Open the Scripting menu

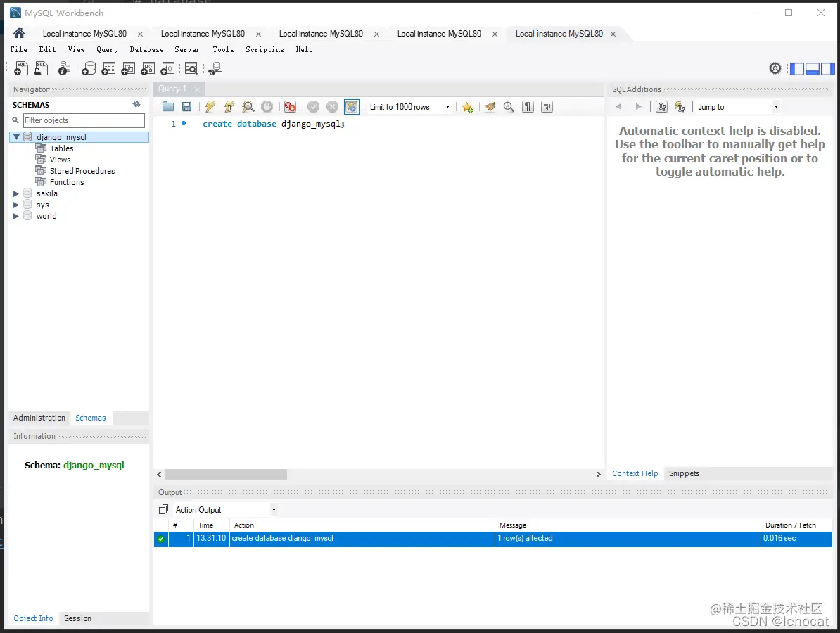coord(265,49)
